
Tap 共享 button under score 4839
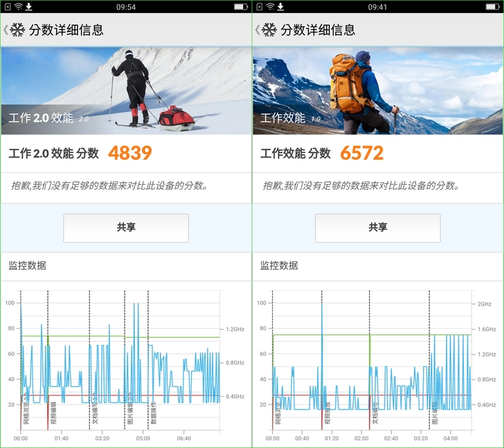[126, 228]
